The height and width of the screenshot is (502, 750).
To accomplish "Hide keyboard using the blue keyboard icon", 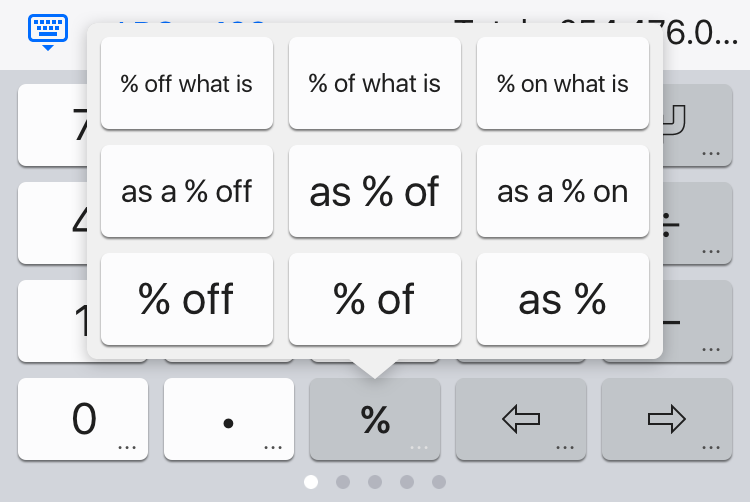I will 48,32.
